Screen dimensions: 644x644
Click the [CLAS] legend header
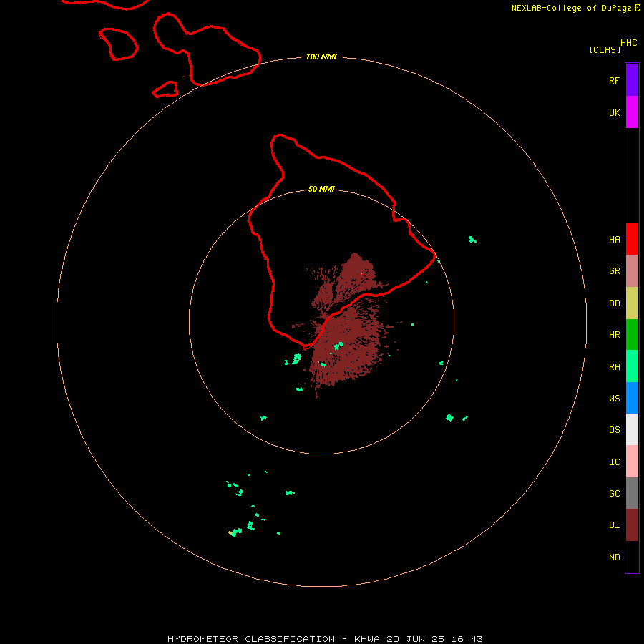[605, 49]
